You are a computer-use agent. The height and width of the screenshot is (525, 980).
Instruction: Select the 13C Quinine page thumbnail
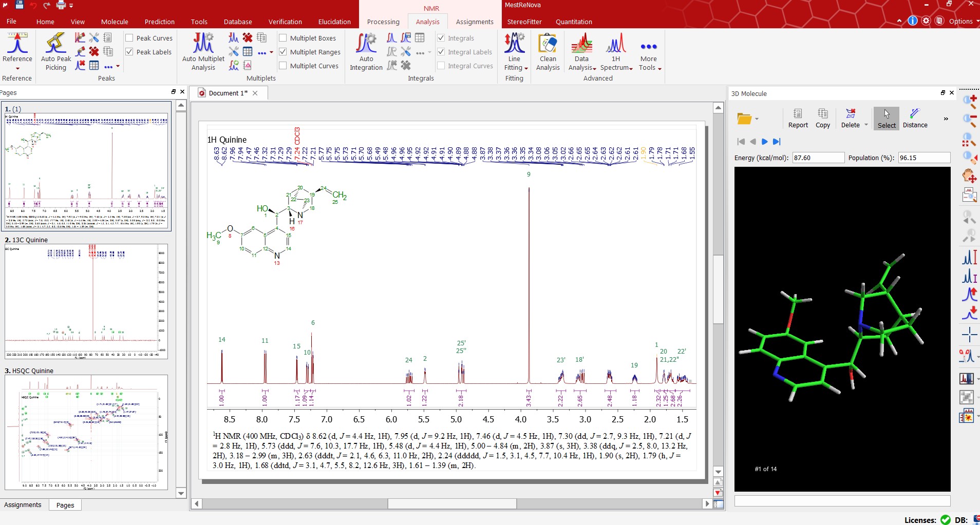tap(86, 301)
